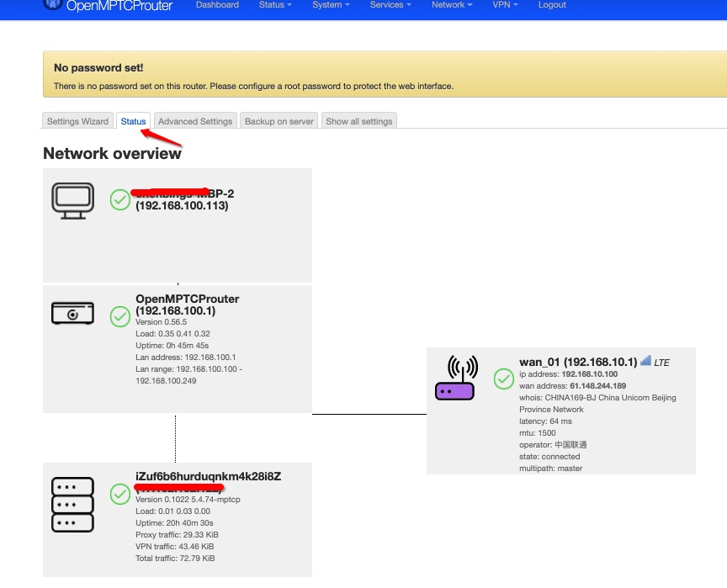
Task: Click 'Proxy traffic: 29.33 KiB' text
Action: pos(177,534)
